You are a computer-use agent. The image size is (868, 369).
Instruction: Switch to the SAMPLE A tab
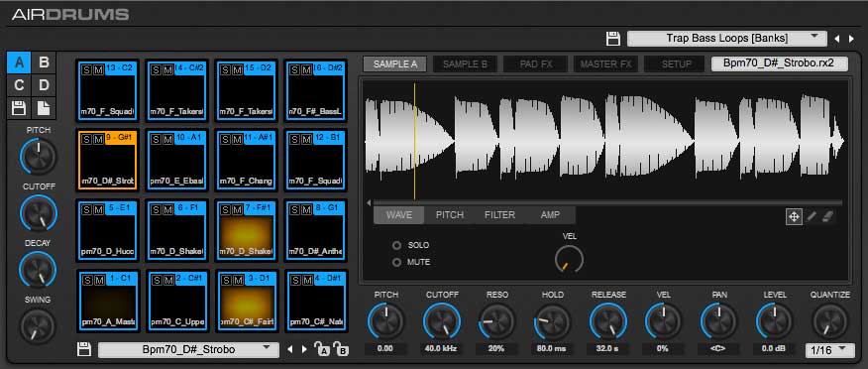[394, 63]
